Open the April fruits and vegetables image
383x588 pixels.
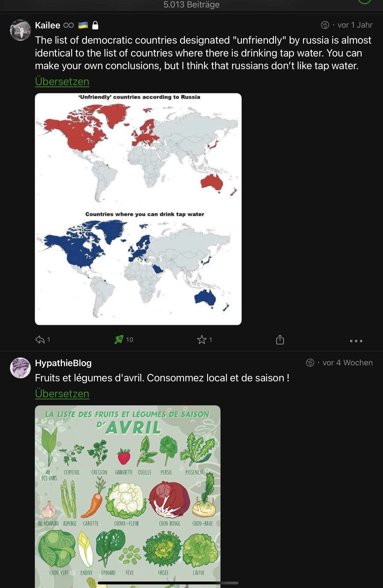(x=128, y=495)
